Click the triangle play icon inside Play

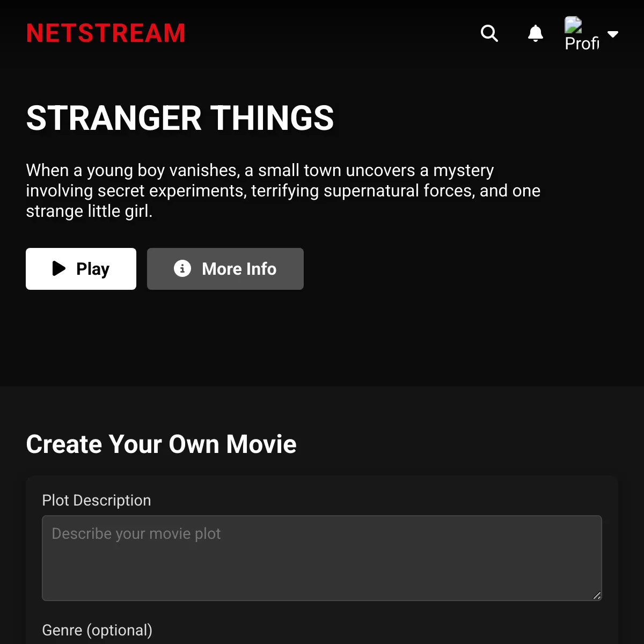pyautogui.click(x=59, y=268)
